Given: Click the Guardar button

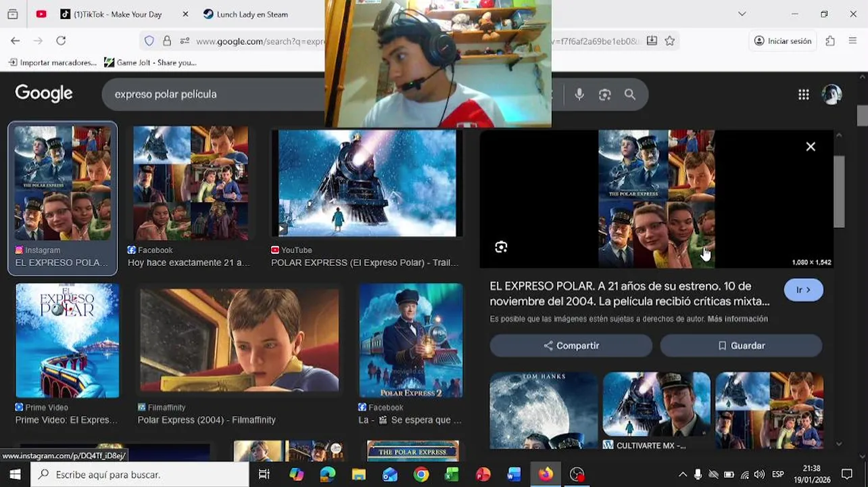Looking at the screenshot, I should 742,346.
